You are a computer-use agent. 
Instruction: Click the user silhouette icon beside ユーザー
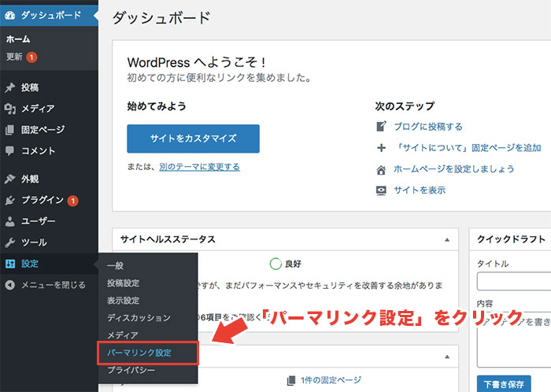[x=9, y=221]
